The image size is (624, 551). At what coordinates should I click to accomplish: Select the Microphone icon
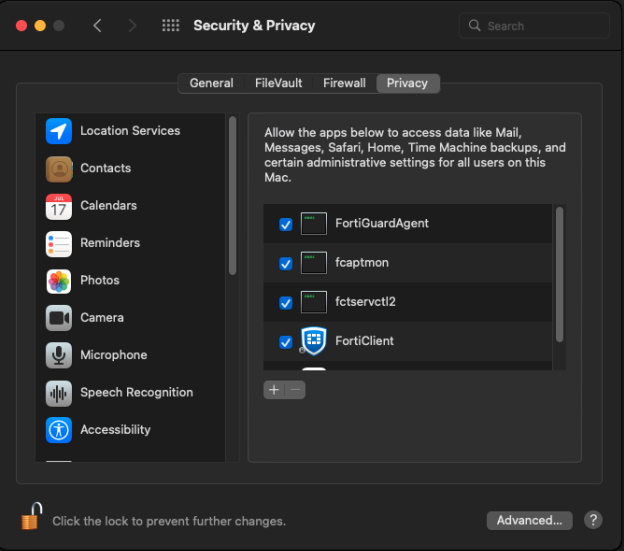tap(58, 355)
